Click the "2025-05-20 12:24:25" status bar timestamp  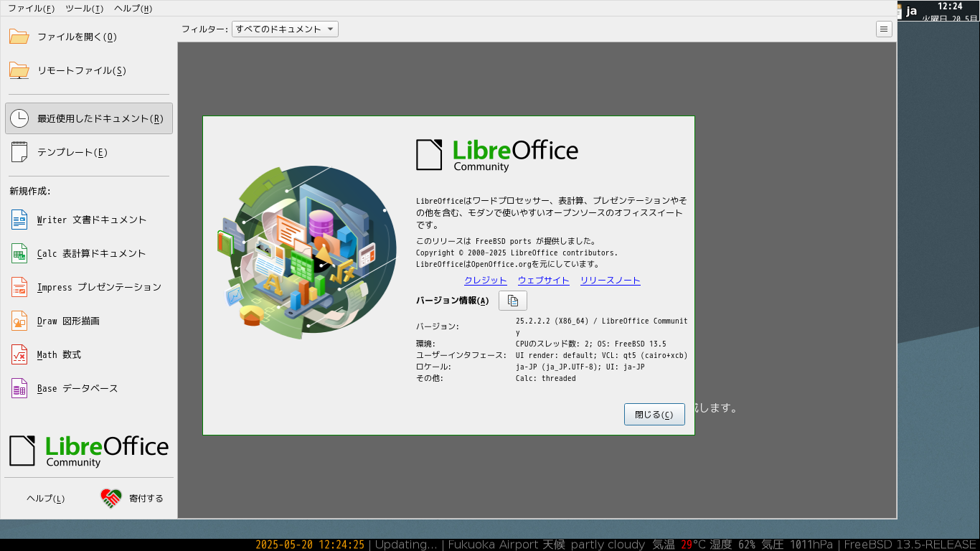pos(310,545)
